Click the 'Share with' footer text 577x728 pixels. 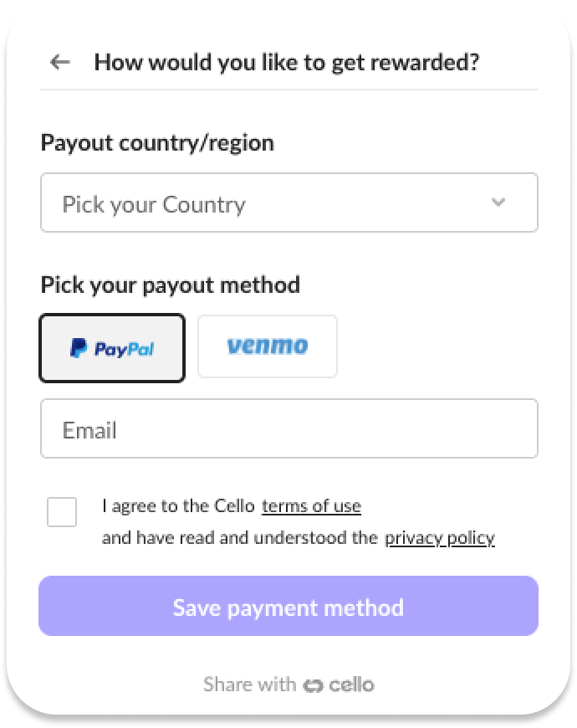pos(249,685)
